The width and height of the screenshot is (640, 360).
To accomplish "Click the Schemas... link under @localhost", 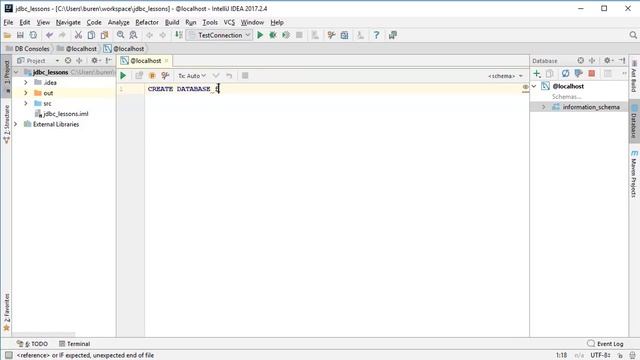I will (567, 97).
